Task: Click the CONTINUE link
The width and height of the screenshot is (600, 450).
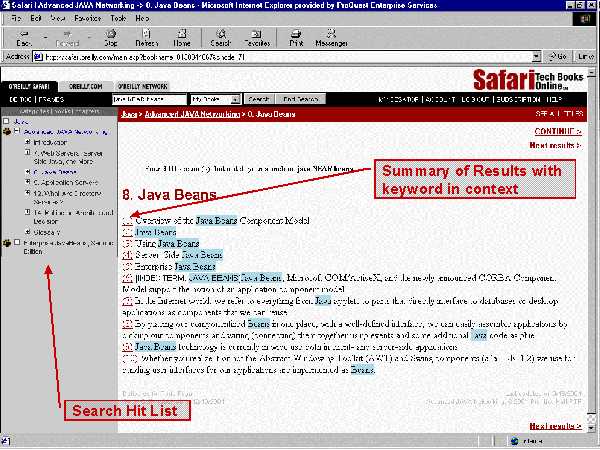Action: click(x=558, y=132)
